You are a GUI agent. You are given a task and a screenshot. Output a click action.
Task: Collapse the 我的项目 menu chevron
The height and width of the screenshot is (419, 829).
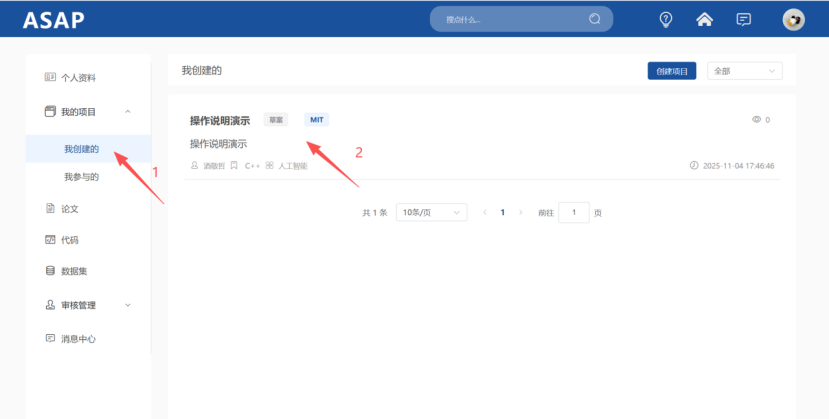tap(127, 112)
